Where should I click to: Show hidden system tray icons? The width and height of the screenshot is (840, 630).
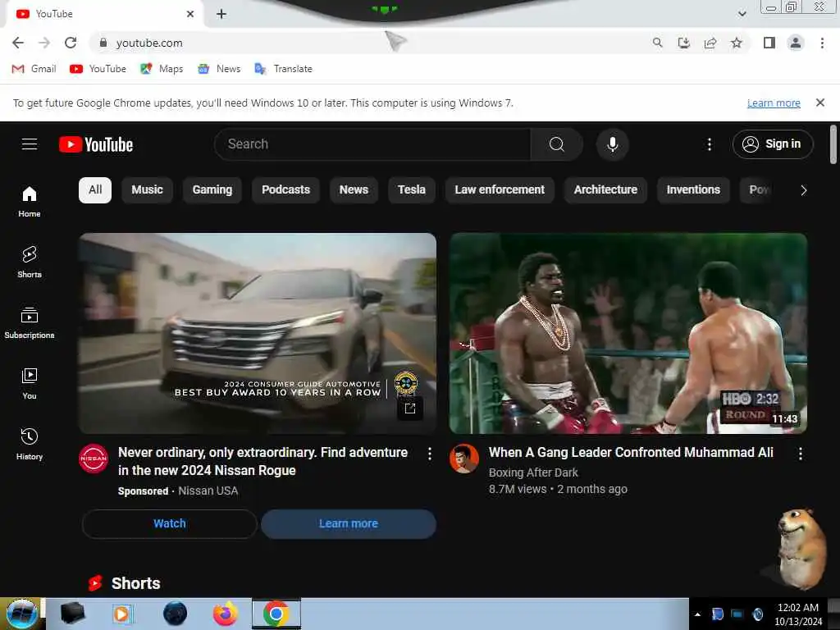[x=697, y=614]
